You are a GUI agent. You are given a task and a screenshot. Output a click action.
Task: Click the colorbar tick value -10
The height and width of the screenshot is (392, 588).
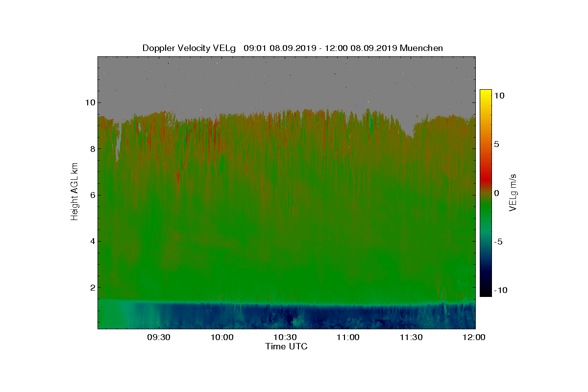coord(501,290)
